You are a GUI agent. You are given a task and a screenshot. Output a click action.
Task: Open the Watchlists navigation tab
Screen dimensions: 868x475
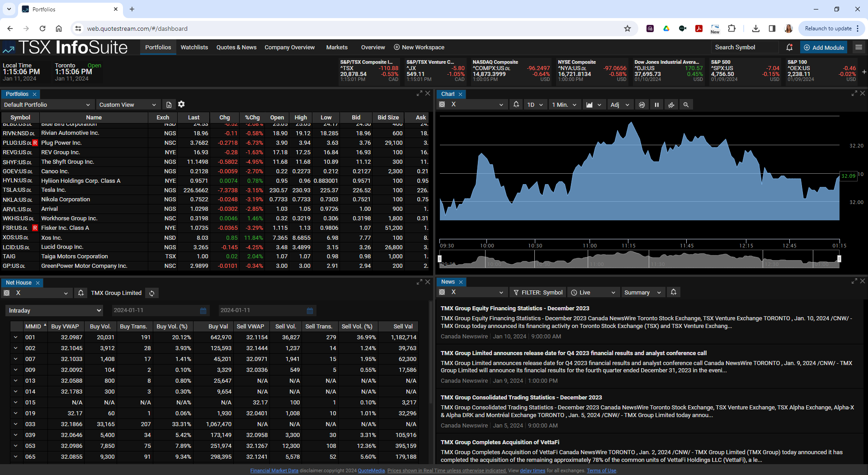click(194, 47)
